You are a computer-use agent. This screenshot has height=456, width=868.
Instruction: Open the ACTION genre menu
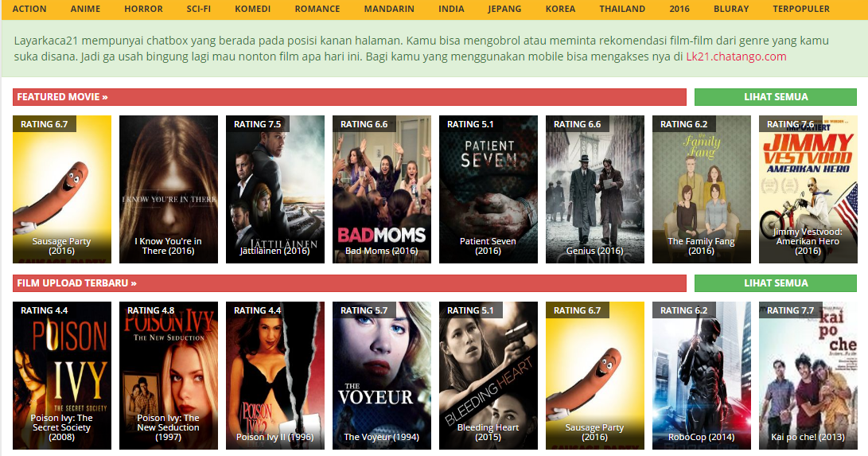click(29, 9)
